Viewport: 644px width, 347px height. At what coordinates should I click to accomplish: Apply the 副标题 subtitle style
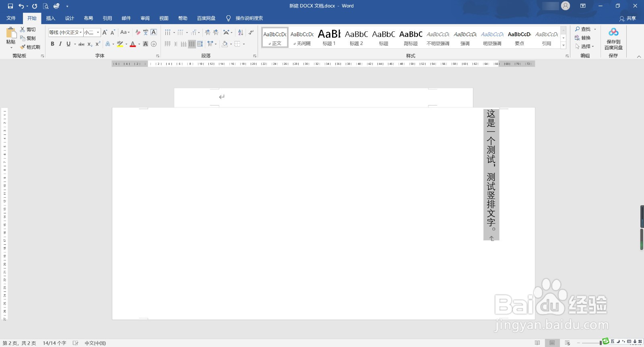tap(411, 37)
